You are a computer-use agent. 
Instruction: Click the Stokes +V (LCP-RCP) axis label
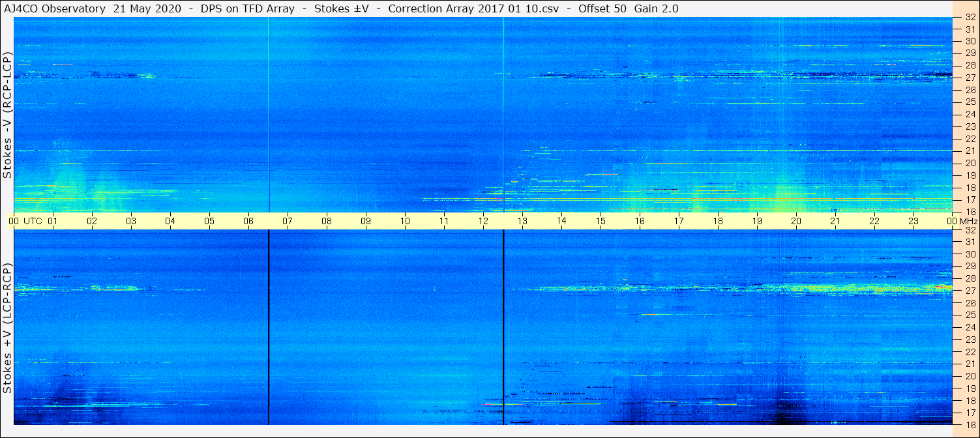[8, 328]
